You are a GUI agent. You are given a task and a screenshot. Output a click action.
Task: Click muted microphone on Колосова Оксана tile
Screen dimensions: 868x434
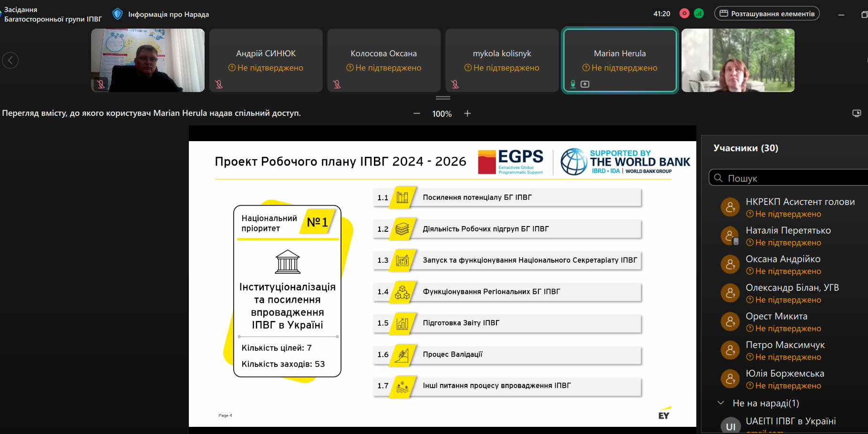click(337, 84)
